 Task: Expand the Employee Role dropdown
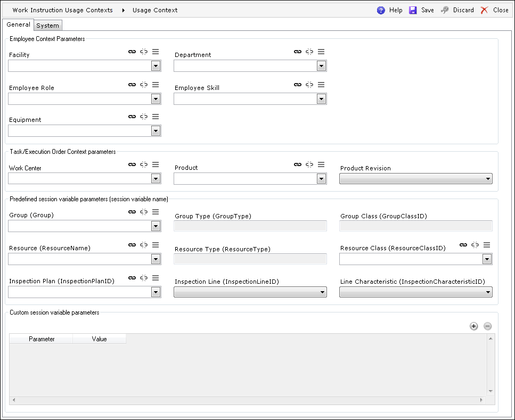[156, 99]
